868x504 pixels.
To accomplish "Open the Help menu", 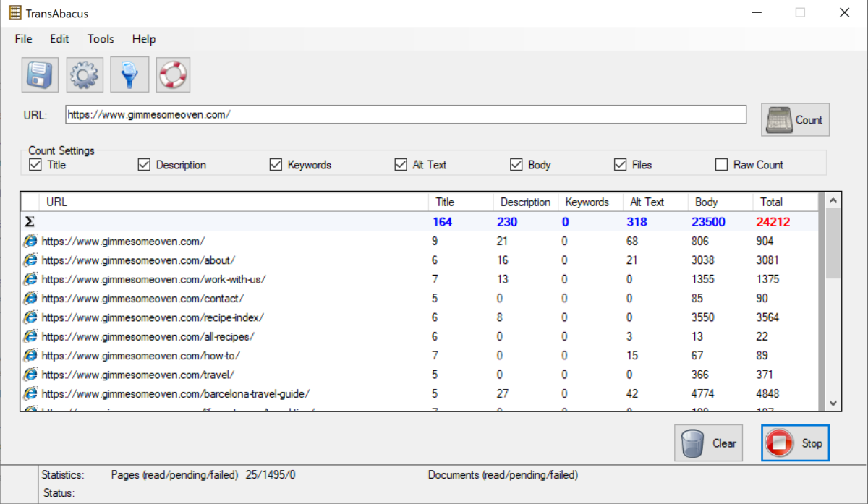I will click(144, 39).
